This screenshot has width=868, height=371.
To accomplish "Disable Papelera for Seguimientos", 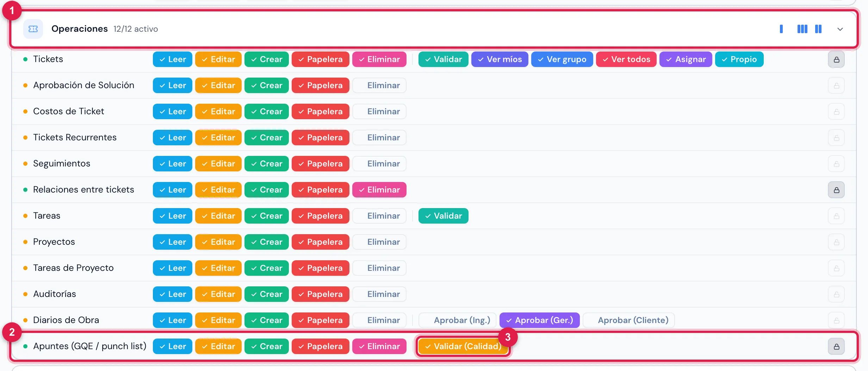I will point(320,164).
